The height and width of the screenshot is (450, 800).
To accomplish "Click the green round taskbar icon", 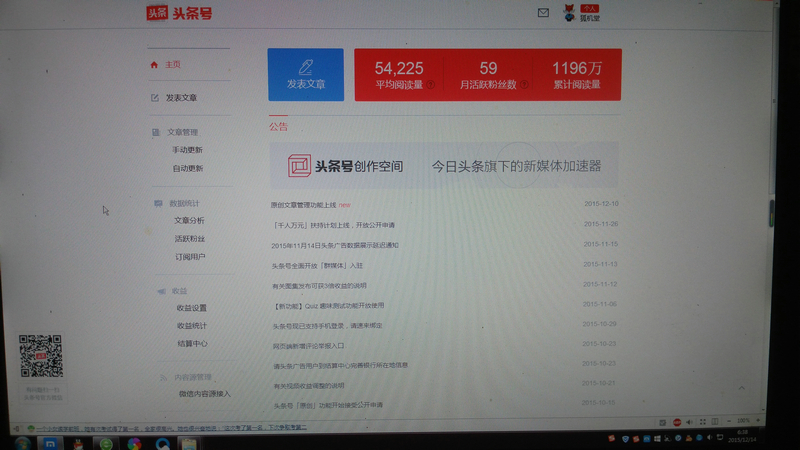I will (106, 444).
